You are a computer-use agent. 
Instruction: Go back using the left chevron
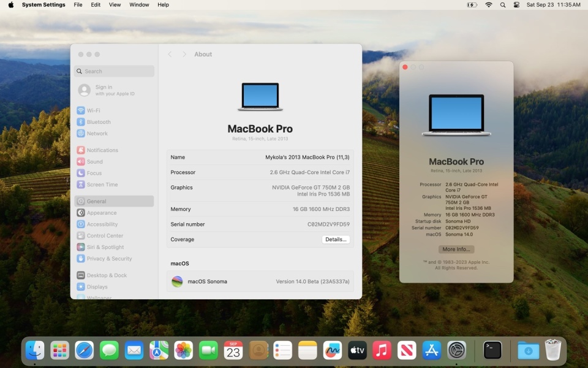click(170, 54)
